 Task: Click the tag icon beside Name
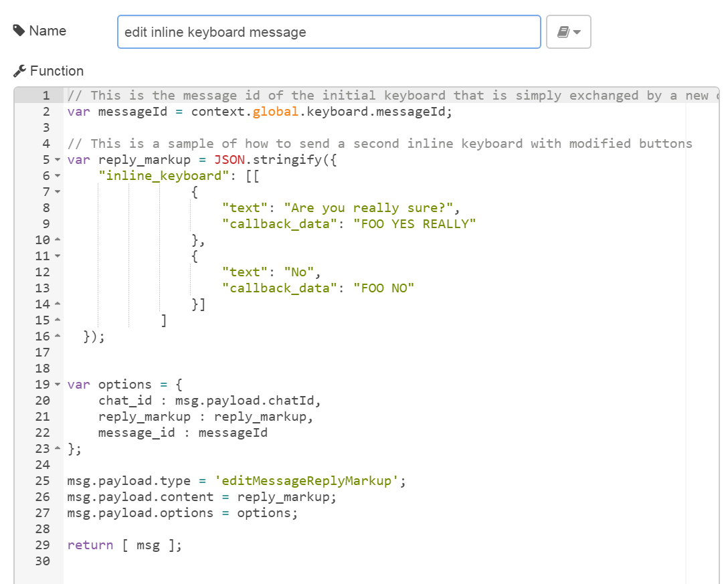pos(19,31)
